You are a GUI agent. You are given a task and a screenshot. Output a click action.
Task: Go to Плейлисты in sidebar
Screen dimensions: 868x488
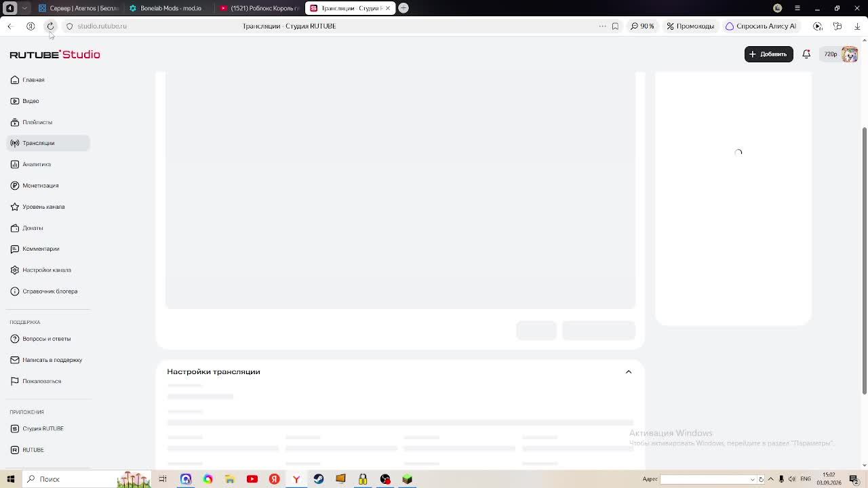[31, 122]
